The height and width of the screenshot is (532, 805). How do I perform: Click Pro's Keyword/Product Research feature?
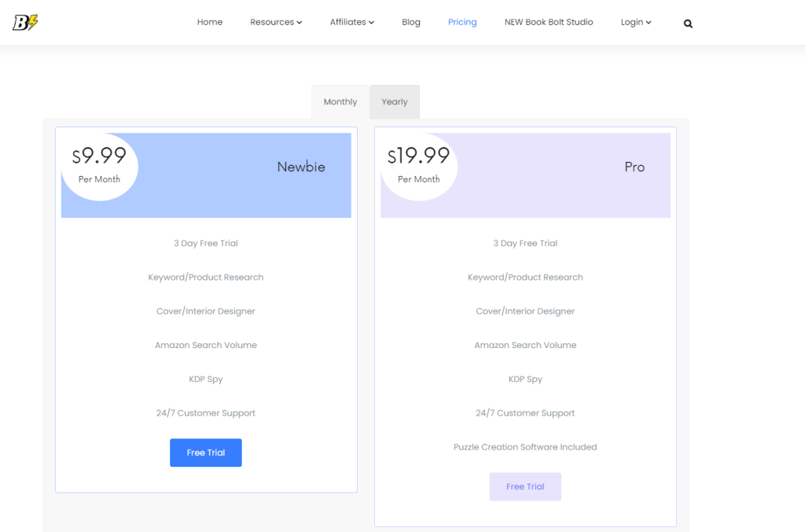[525, 277]
